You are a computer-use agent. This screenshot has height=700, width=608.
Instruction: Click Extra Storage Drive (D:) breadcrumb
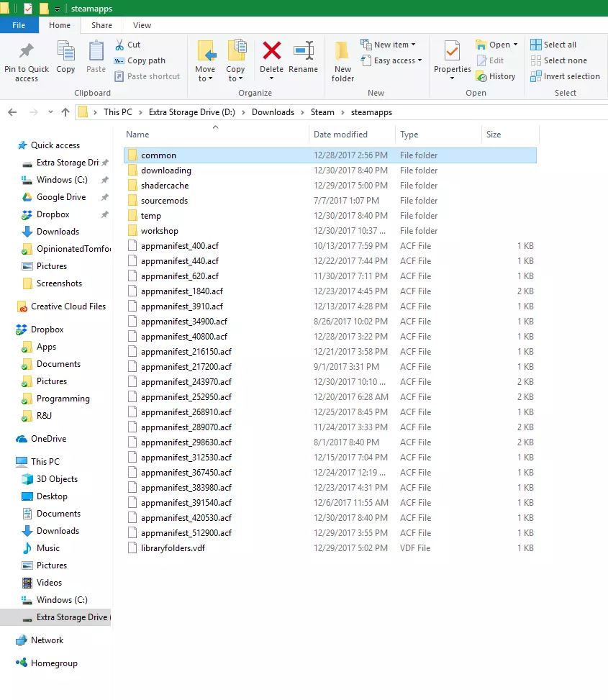point(192,112)
